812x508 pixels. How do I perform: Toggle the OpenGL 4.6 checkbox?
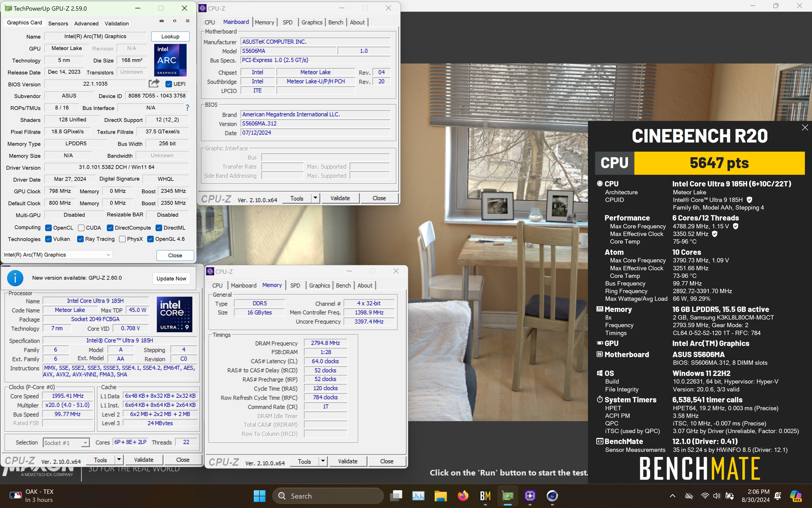[150, 239]
